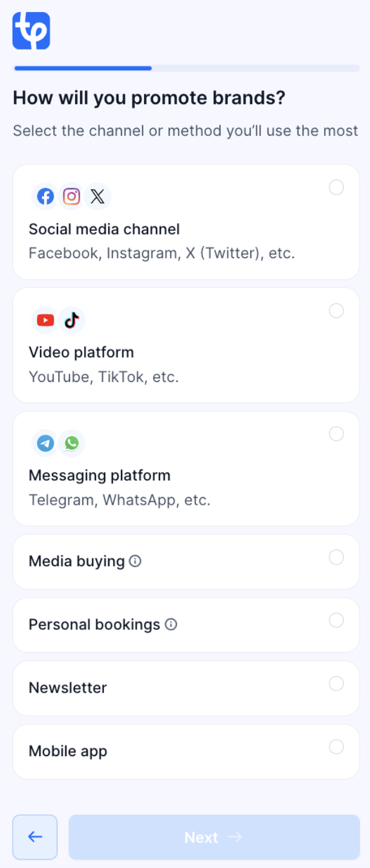370x868 pixels.
Task: Pick the Media buying radio button
Action: click(x=336, y=557)
